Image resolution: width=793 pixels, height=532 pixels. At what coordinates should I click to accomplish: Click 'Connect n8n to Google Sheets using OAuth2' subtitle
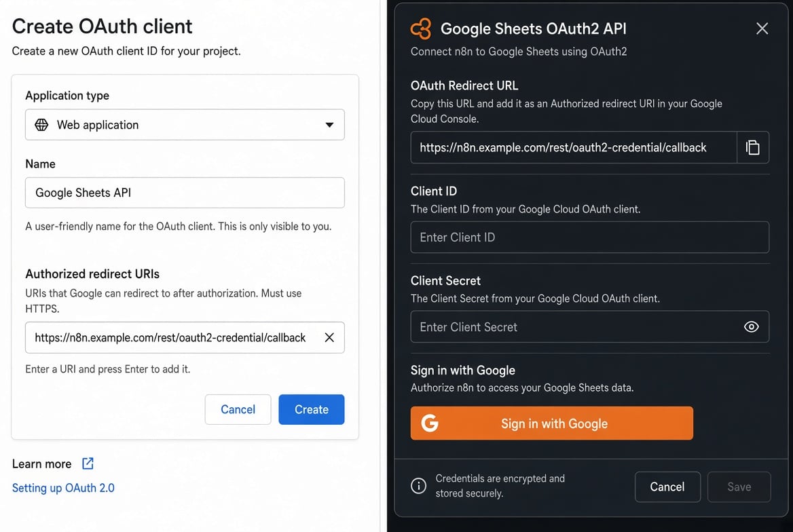click(519, 52)
